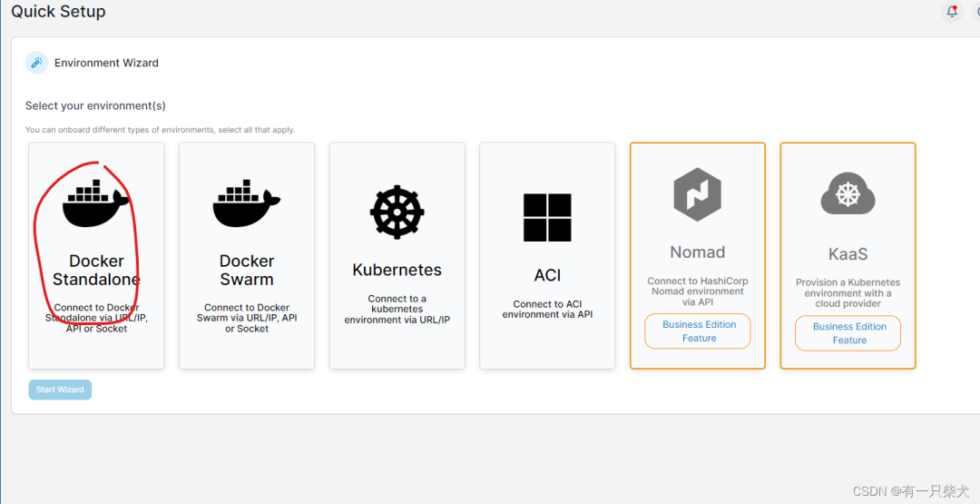The width and height of the screenshot is (980, 504).
Task: Choose the Kubernetes helm wheel icon
Action: 397,212
